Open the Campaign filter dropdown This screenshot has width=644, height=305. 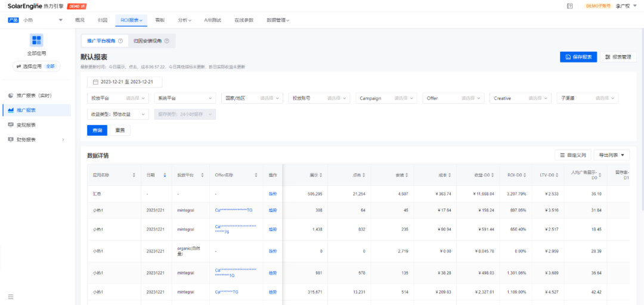pos(386,98)
